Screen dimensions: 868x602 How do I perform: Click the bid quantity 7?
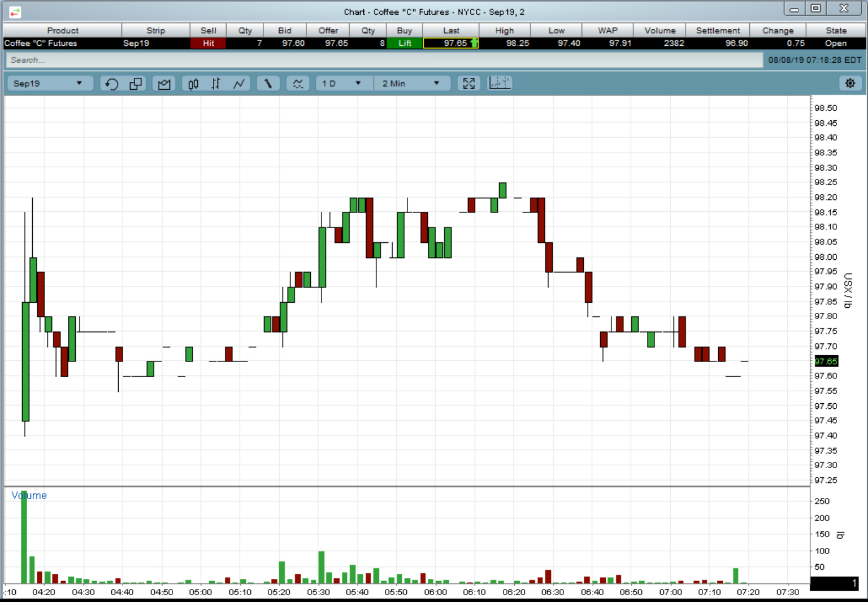[259, 43]
